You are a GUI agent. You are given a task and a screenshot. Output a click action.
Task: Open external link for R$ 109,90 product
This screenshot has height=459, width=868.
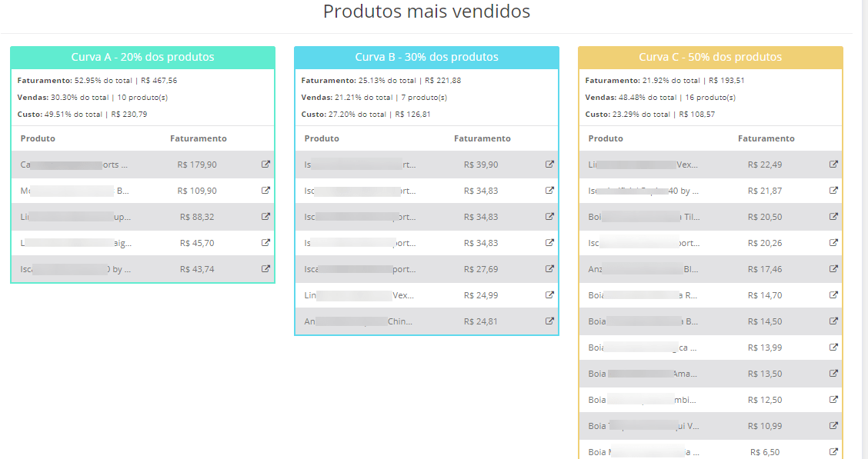265,191
